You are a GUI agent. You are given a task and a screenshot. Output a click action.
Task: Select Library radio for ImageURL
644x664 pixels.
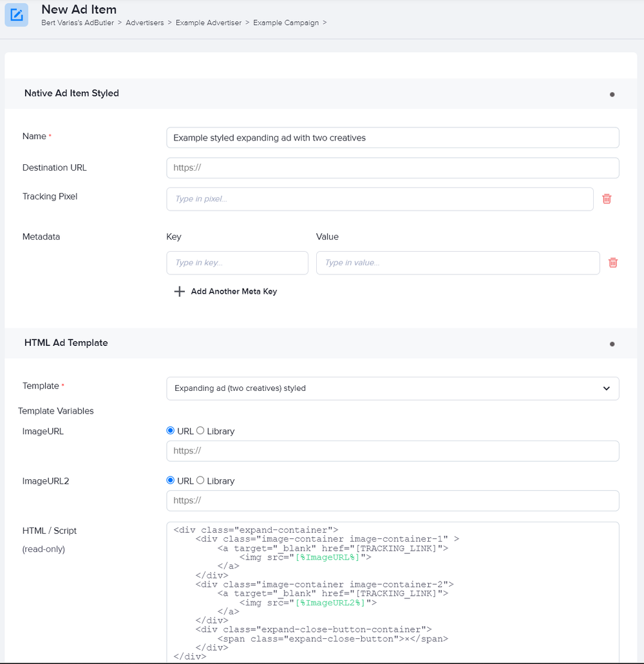pos(200,431)
